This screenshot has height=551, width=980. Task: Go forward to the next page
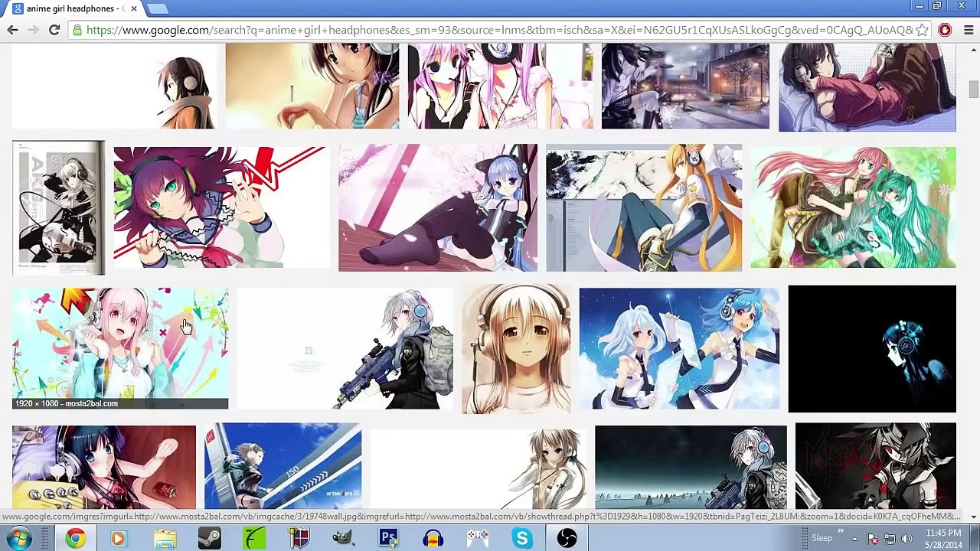click(x=33, y=30)
